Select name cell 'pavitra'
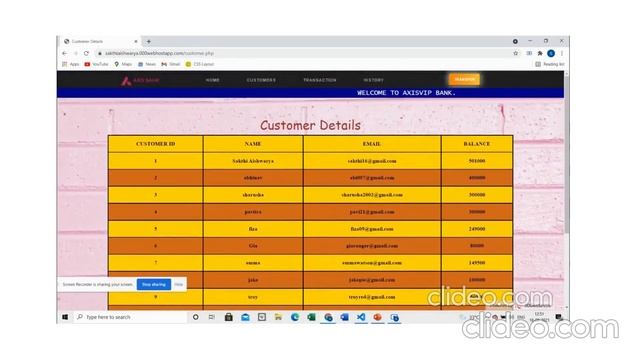The width and height of the screenshot is (640, 360). (x=253, y=212)
